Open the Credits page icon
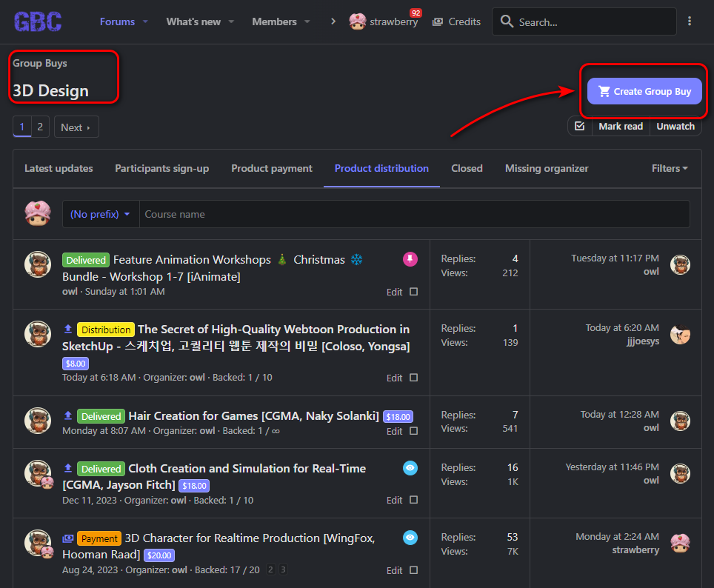The height and width of the screenshot is (588, 714). (x=437, y=21)
